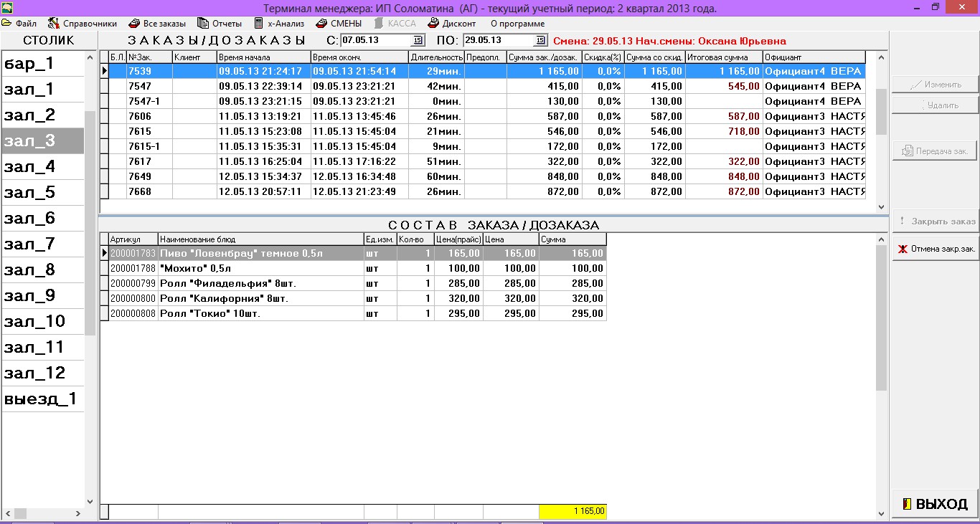Click the Удалить button
Screen dimensions: 980x524
936,105
